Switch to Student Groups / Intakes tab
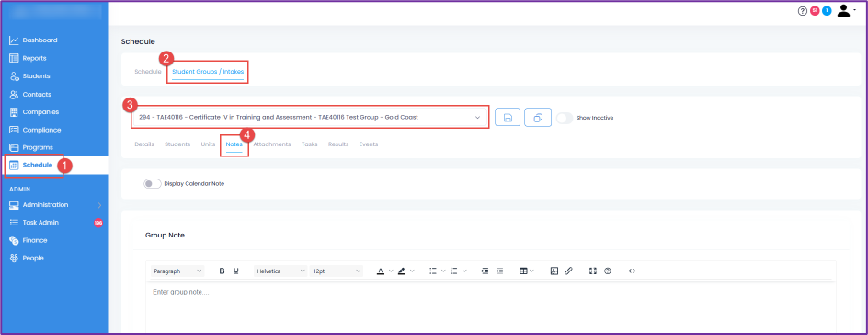Image resolution: width=868 pixels, height=335 pixels. [x=208, y=72]
